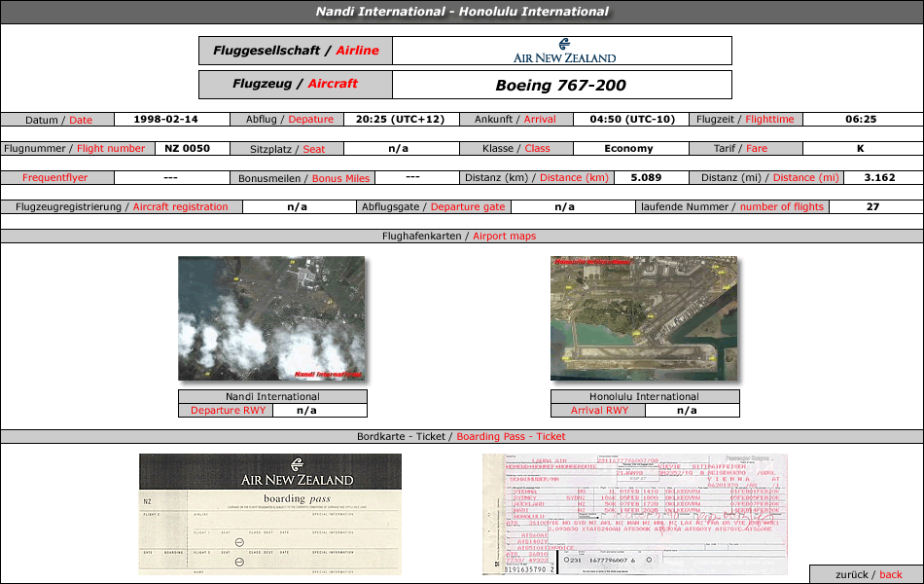
Task: Open the pink flight ticket scan image
Action: pos(634,514)
